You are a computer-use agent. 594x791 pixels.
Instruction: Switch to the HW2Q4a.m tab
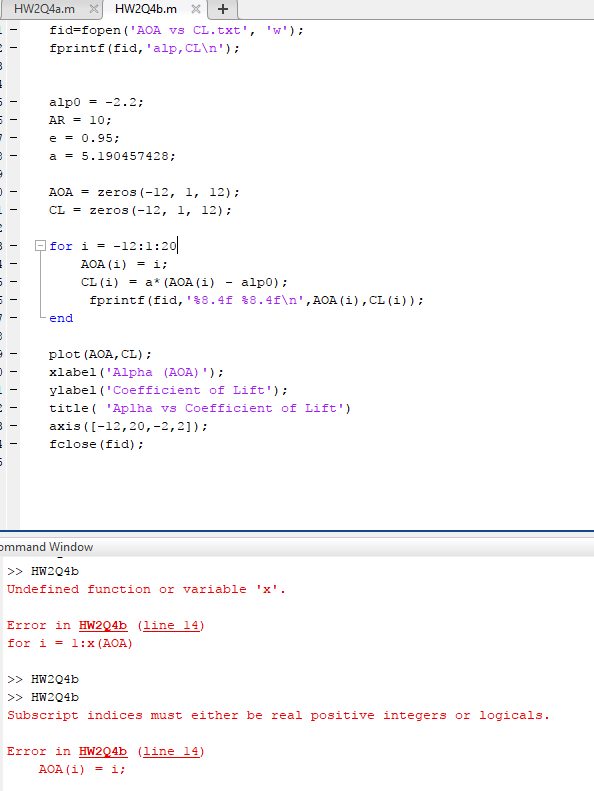click(x=44, y=9)
